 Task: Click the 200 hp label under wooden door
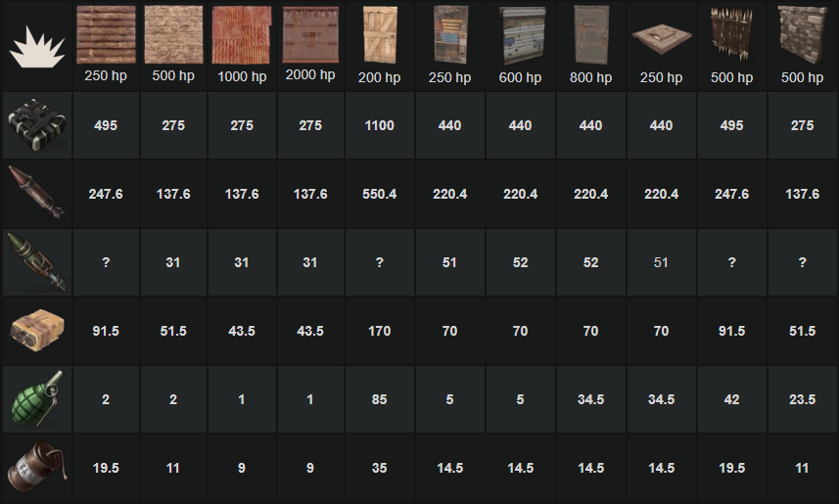point(380,77)
